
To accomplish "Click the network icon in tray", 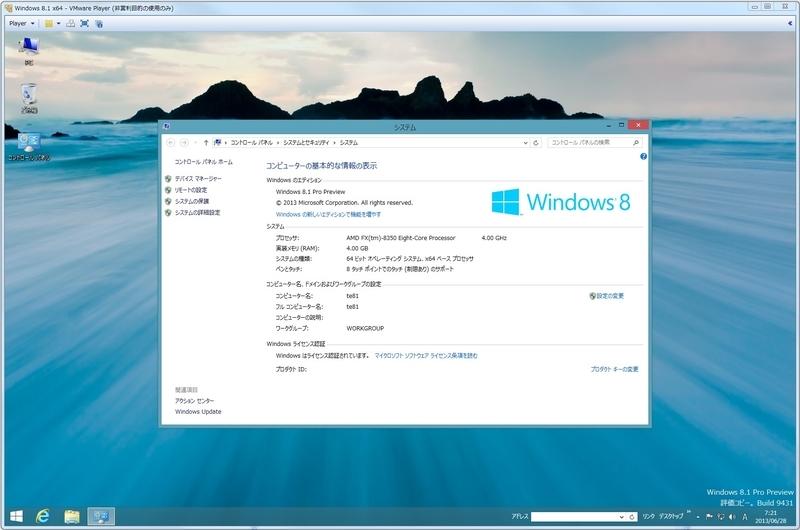I will click(x=720, y=517).
